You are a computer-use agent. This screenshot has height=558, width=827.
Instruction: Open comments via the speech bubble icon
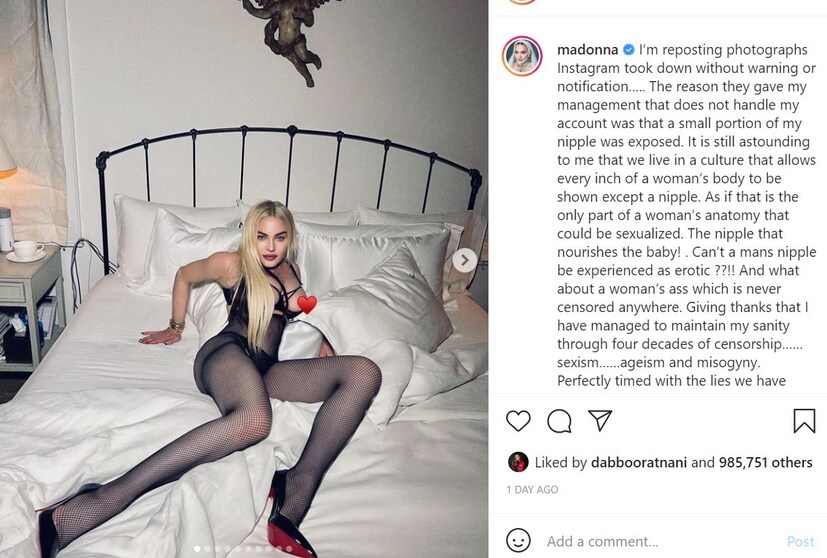click(559, 421)
